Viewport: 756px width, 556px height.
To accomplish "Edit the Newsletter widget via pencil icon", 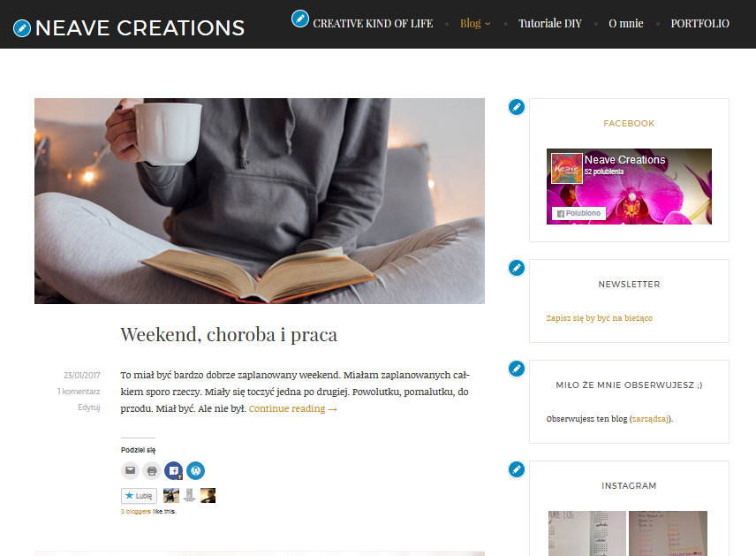I will [x=517, y=268].
